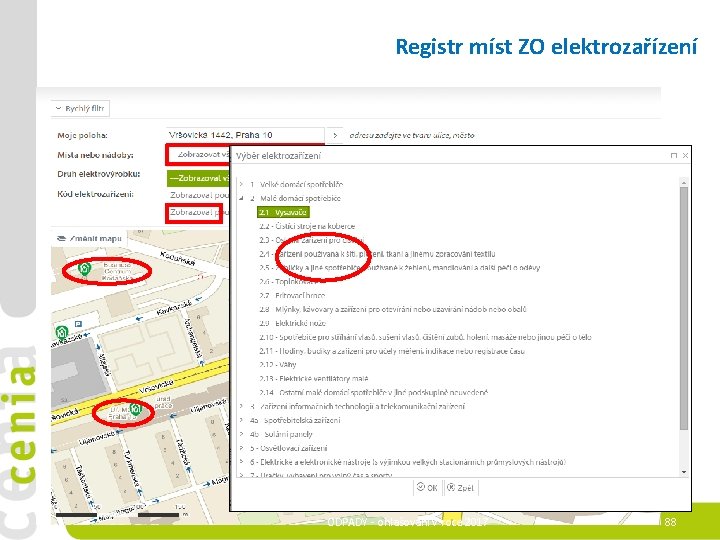The height and width of the screenshot is (540, 720).
Task: Select 2.13 Elektrické ventilátory malé
Action: coord(314,379)
